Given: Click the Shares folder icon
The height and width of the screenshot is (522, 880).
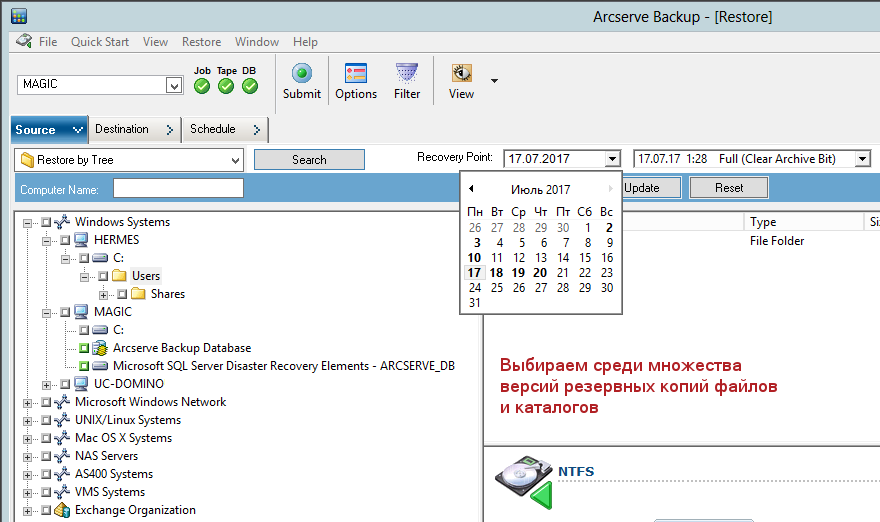Looking at the screenshot, I should click(x=138, y=294).
